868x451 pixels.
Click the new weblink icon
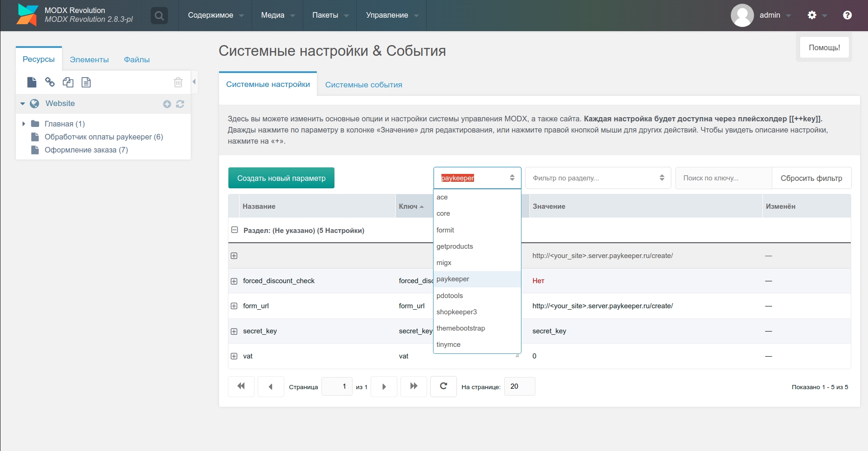tap(50, 82)
